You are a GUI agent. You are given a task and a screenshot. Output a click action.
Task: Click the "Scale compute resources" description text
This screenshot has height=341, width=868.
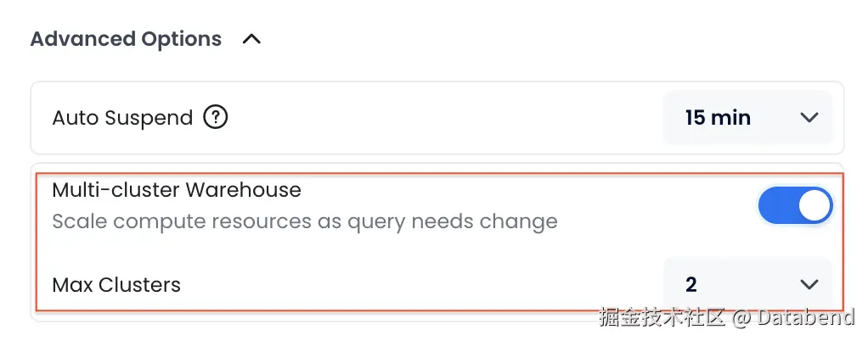(x=304, y=222)
